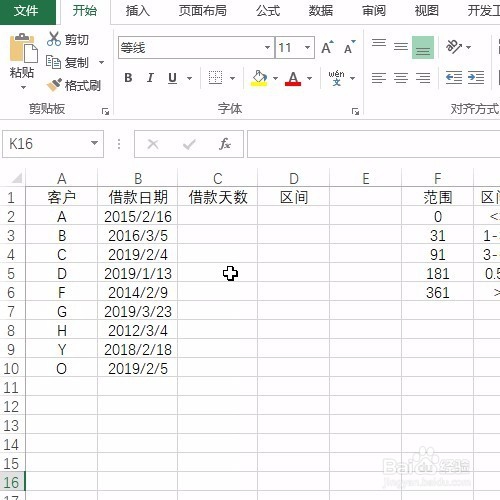Switch to the 插入 Insert tab
Viewport: 500px width, 500px height.
(137, 11)
